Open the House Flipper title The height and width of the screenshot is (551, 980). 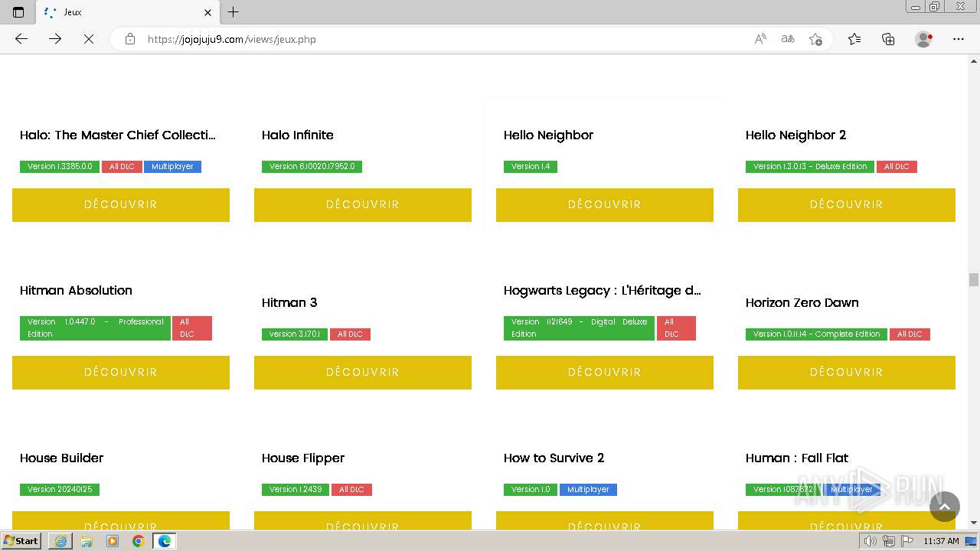pos(303,458)
